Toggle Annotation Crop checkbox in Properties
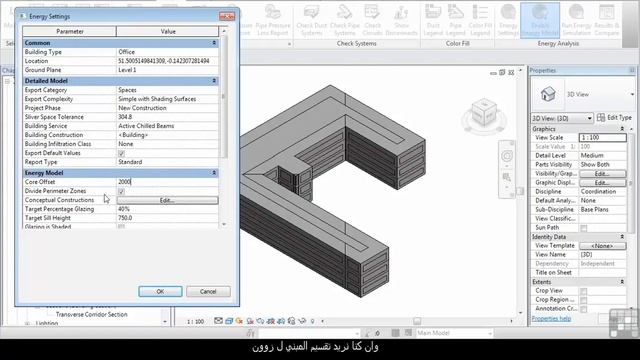Image resolution: width=640 pixels, height=360 pixels. point(584,309)
